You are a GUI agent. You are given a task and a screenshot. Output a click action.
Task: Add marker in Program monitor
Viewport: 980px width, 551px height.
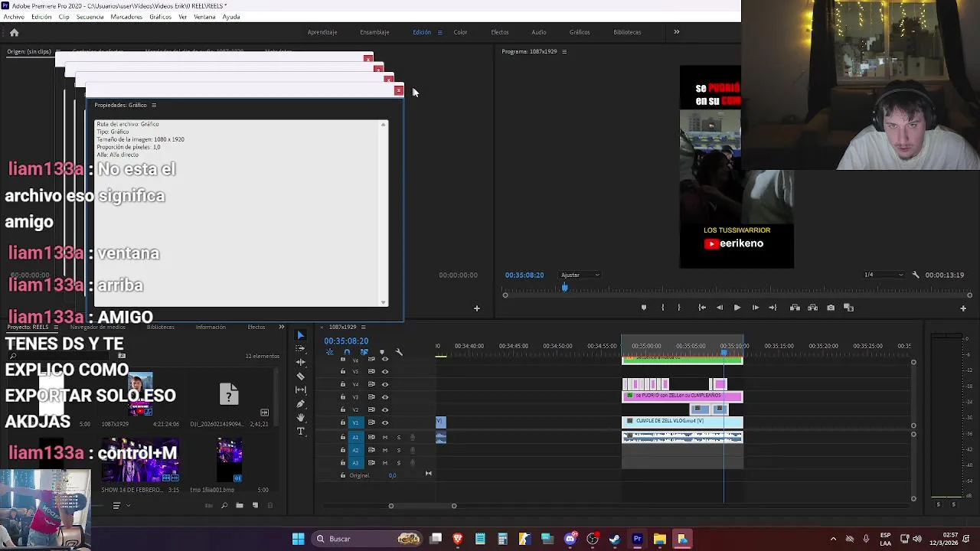(643, 308)
